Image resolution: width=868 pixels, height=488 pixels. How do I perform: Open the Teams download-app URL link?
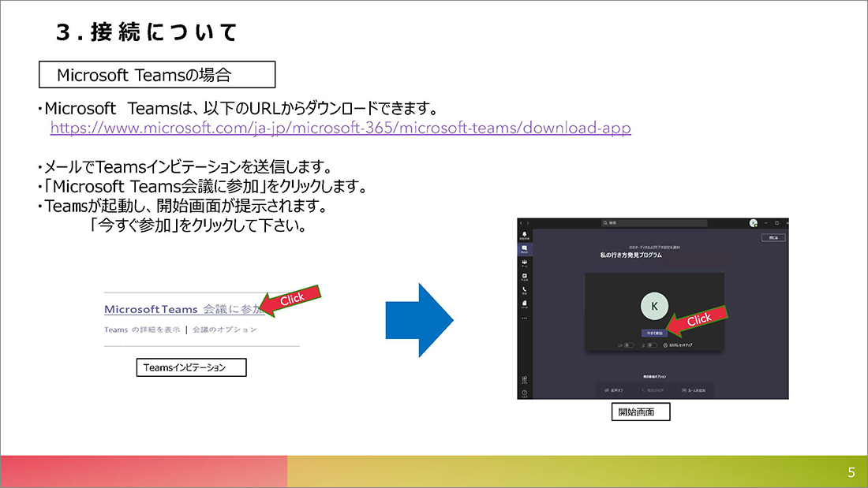[x=340, y=128]
